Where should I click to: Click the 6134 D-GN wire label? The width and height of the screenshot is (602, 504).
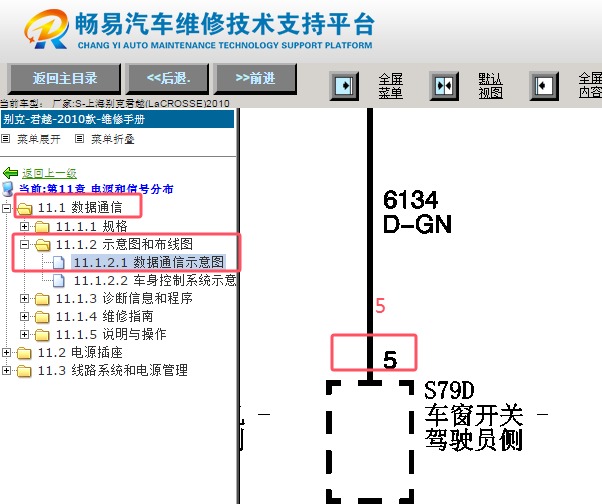pos(417,212)
